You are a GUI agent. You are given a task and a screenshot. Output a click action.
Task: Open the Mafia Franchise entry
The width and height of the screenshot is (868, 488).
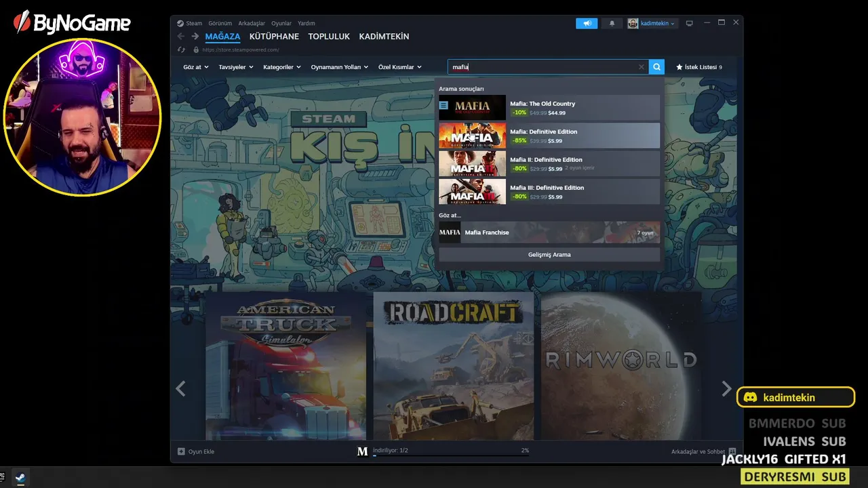pos(549,232)
